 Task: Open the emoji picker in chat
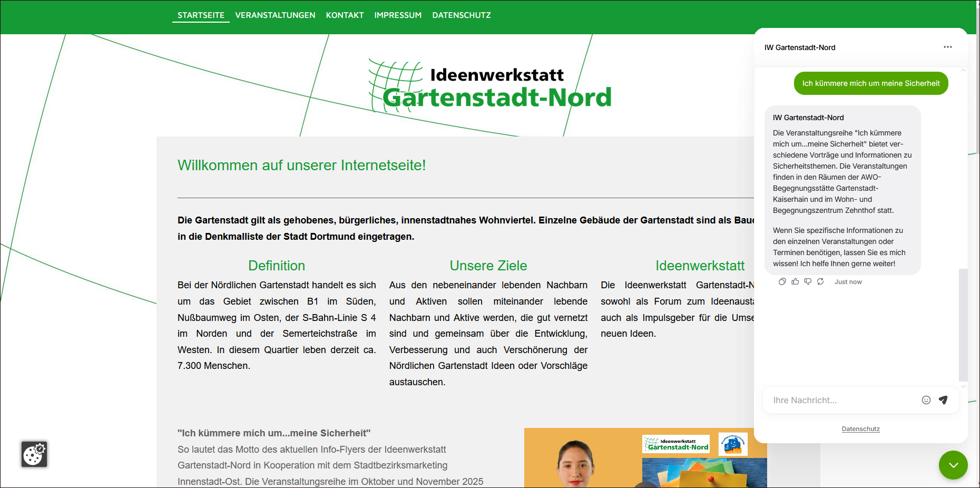[x=926, y=400]
